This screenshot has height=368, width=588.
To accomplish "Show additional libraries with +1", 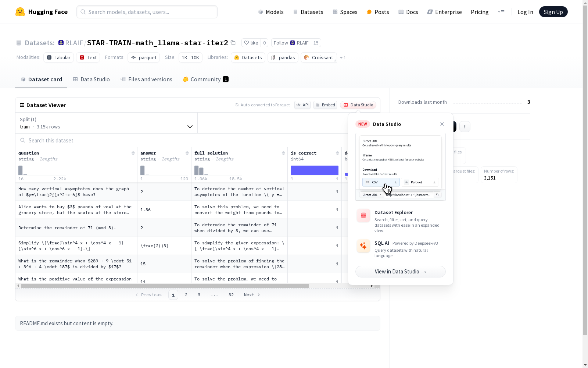I will tap(343, 58).
